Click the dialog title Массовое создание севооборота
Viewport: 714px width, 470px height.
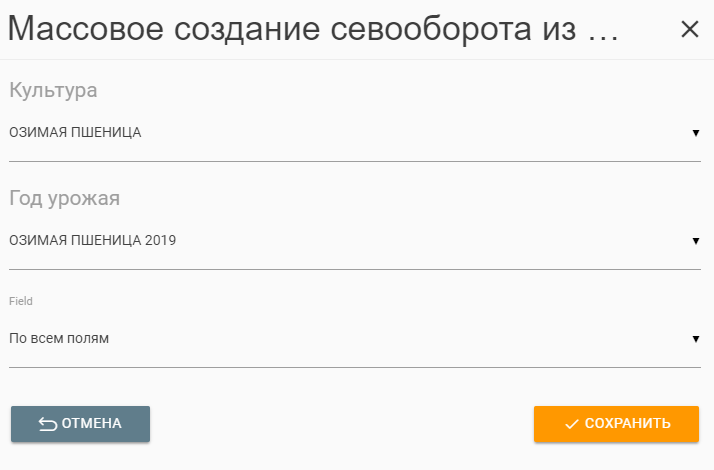coord(290,30)
